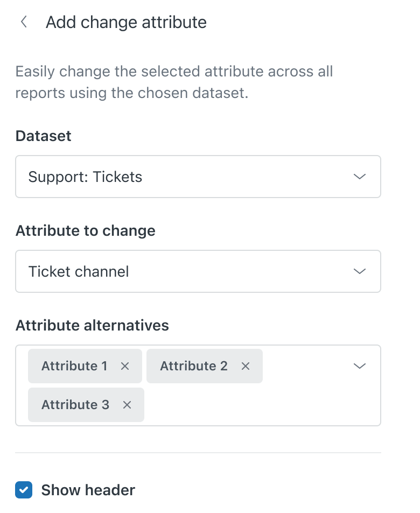Click the Attribute to change label
Screen dimensions: 420x513
(85, 230)
